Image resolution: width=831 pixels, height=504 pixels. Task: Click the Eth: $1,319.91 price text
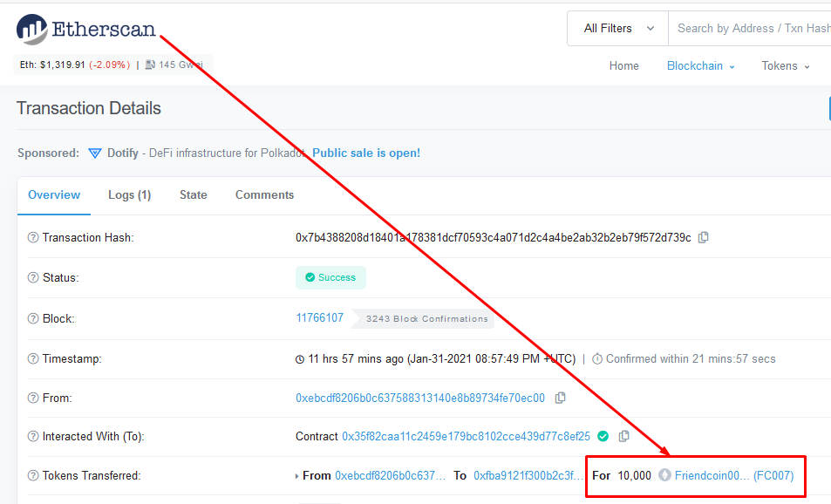[75, 65]
